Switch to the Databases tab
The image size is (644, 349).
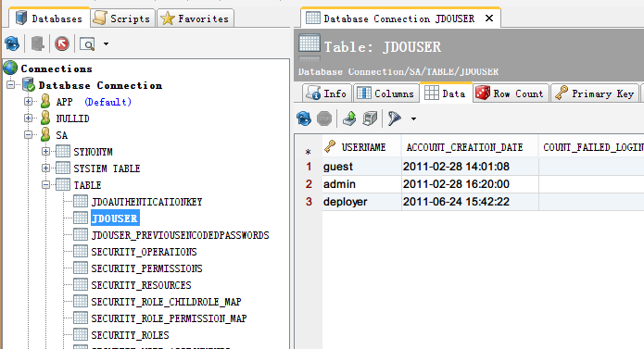[49, 19]
